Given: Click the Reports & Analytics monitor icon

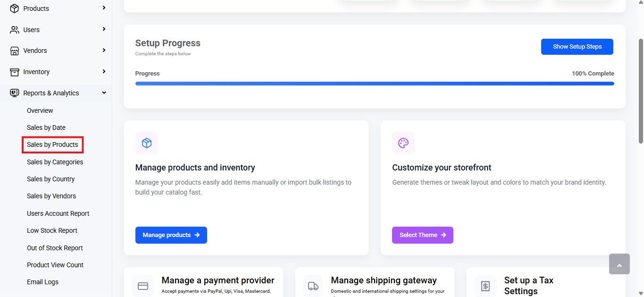Looking at the screenshot, I should tap(15, 93).
